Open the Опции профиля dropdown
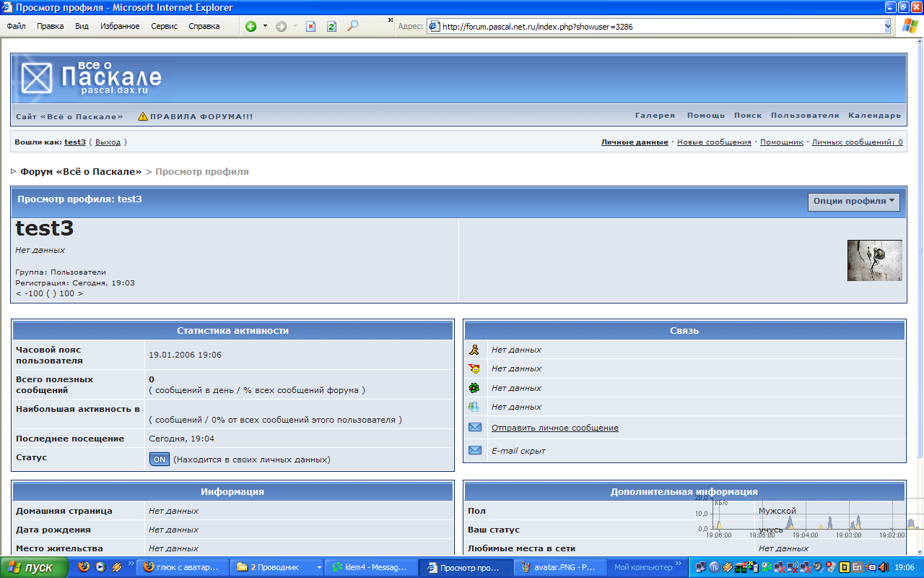This screenshot has width=924, height=578. tap(853, 202)
